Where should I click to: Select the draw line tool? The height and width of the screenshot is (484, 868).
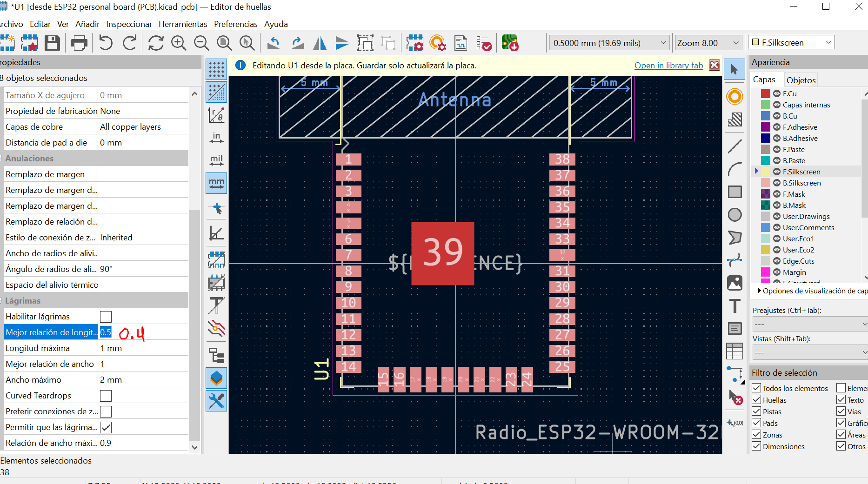(734, 146)
